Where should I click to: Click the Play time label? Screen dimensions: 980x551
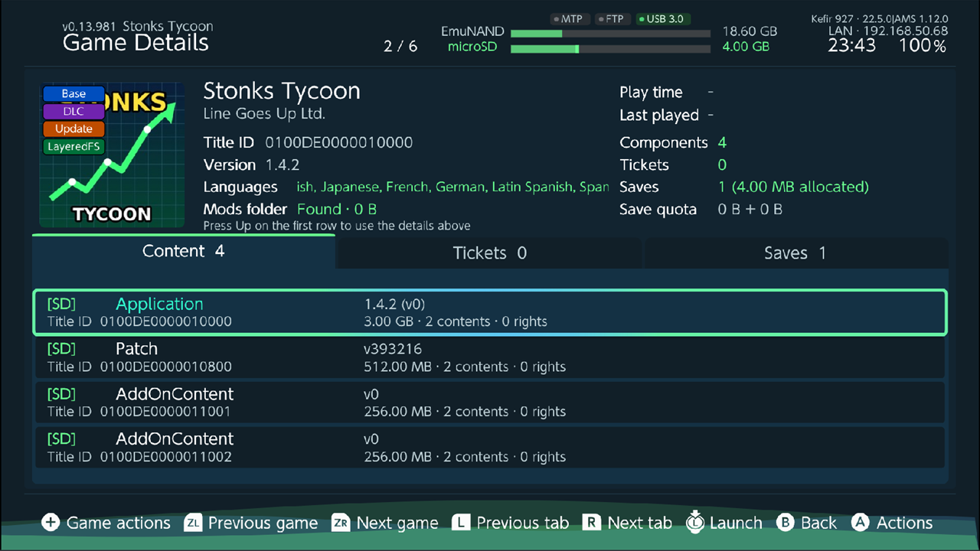pos(651,93)
